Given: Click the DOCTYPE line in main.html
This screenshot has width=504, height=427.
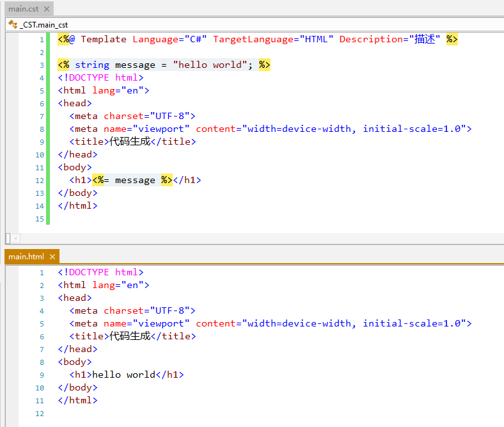Looking at the screenshot, I should pyautogui.click(x=100, y=273).
